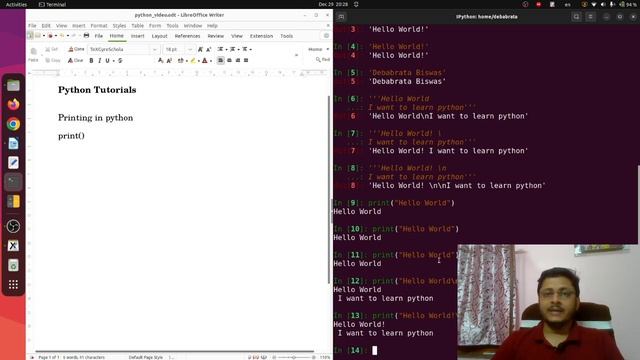Click the zoom slider in Writer status bar

293,357
